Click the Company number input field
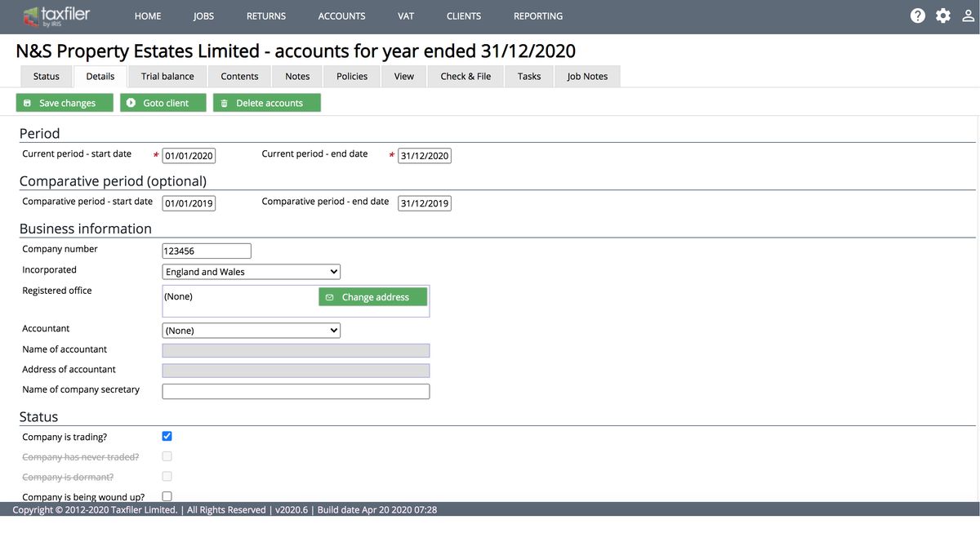The width and height of the screenshot is (980, 551). [x=206, y=251]
